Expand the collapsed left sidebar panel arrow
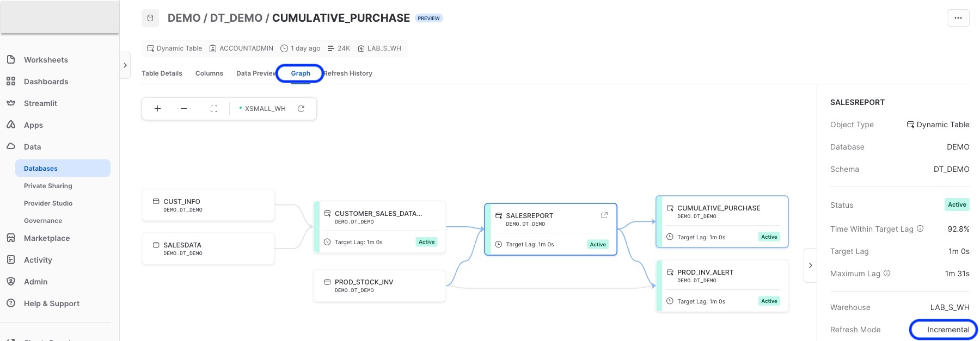 125,65
